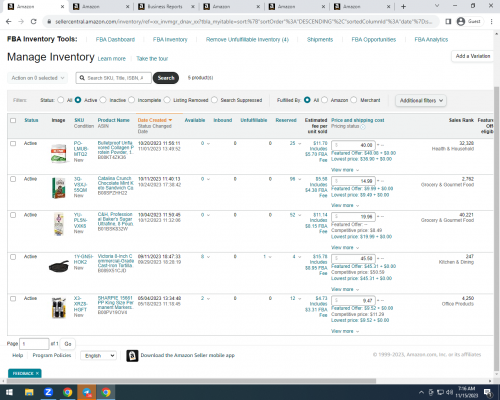This screenshot has width=500, height=400.
Task: Select the Inactive status radio button
Action: point(103,100)
